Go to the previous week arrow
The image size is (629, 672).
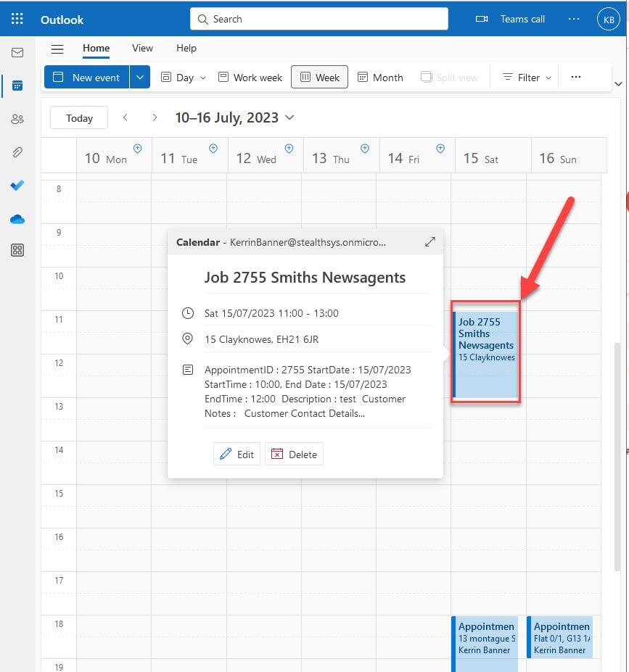point(126,117)
